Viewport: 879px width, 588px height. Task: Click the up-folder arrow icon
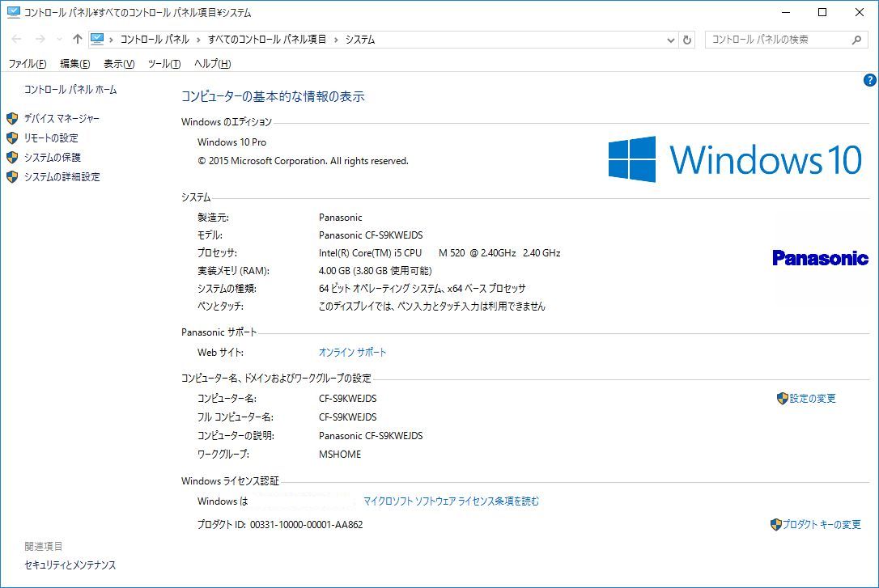(x=78, y=39)
